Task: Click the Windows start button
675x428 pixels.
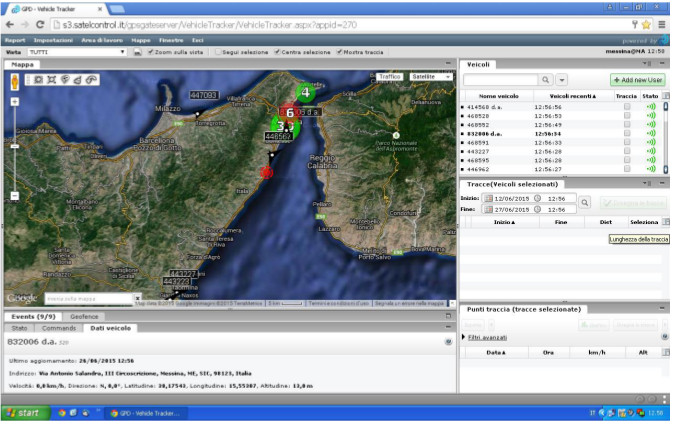Action: 24,412
